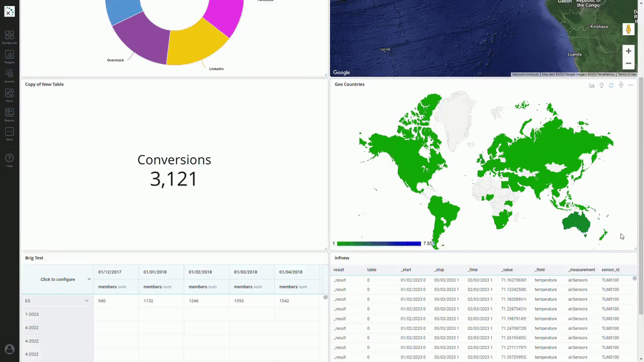Viewport: 644px width, 362px height.
Task: Click the _value column header
Action: pos(507,270)
